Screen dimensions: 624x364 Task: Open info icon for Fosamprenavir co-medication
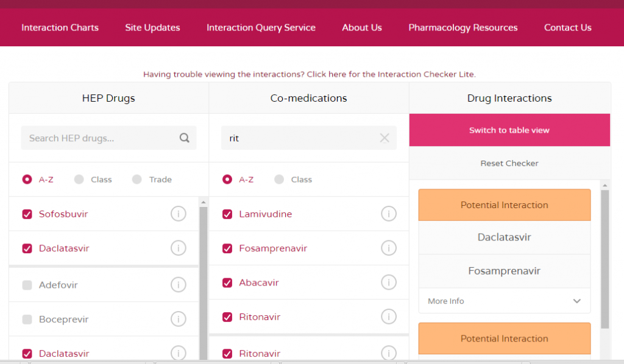(388, 248)
